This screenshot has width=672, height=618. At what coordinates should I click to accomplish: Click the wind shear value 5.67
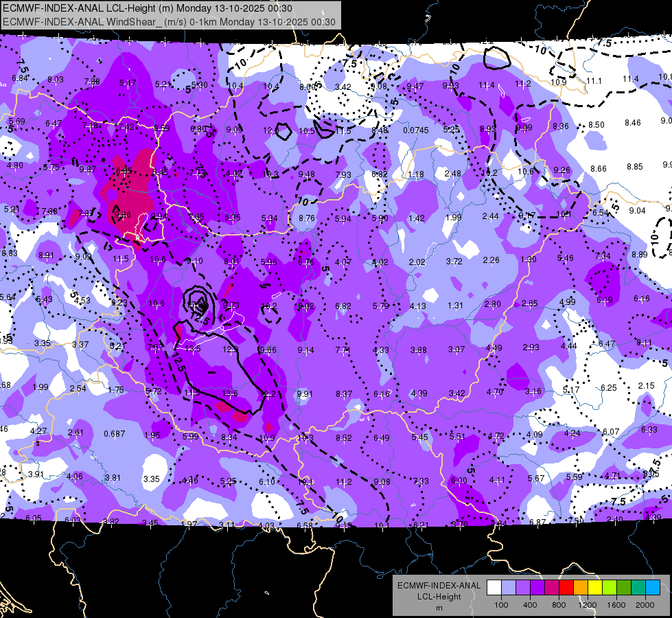[x=536, y=478]
